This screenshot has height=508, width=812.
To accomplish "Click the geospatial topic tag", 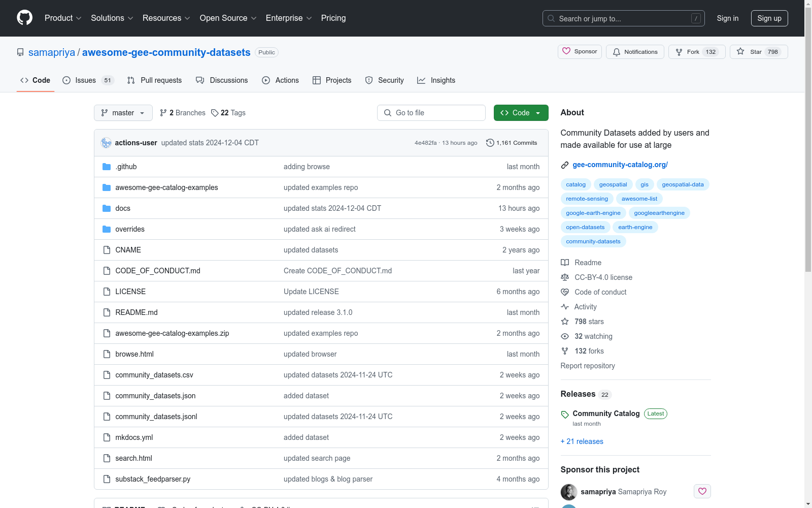I will pos(613,184).
